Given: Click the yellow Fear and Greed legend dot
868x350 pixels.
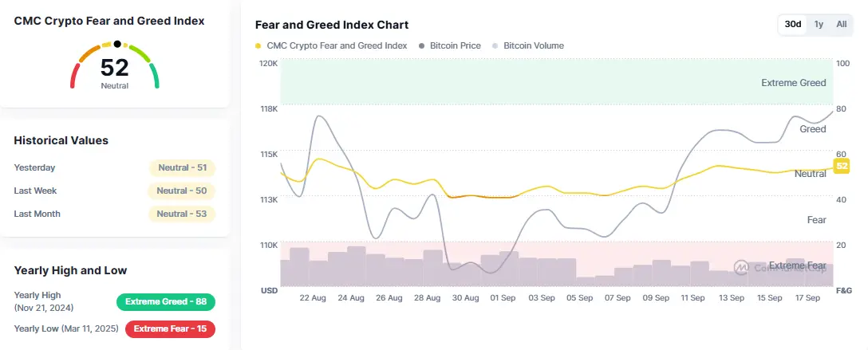Looking at the screenshot, I should point(258,46).
